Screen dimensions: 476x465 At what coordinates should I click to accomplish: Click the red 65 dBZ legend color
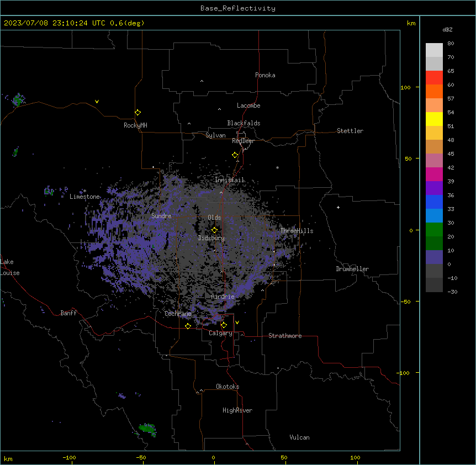coord(434,77)
